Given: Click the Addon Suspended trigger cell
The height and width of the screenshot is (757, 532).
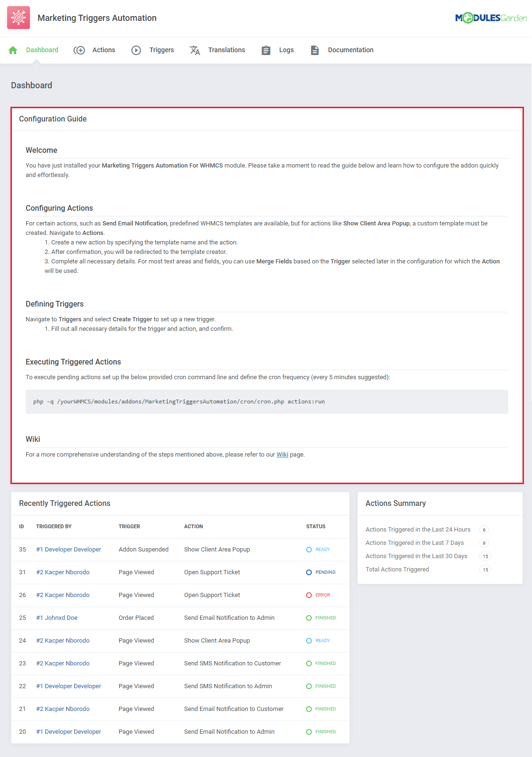Looking at the screenshot, I should (x=143, y=549).
